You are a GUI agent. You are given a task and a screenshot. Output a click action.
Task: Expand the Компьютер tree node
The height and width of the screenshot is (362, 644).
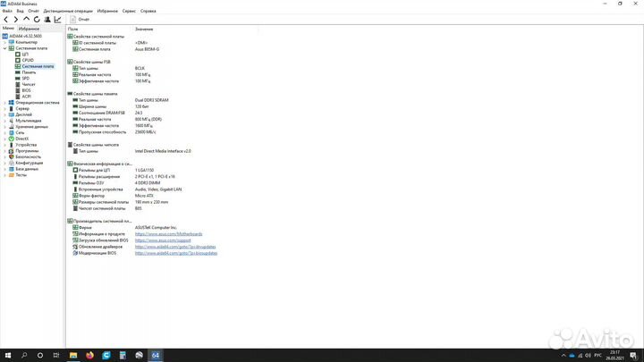click(6, 42)
